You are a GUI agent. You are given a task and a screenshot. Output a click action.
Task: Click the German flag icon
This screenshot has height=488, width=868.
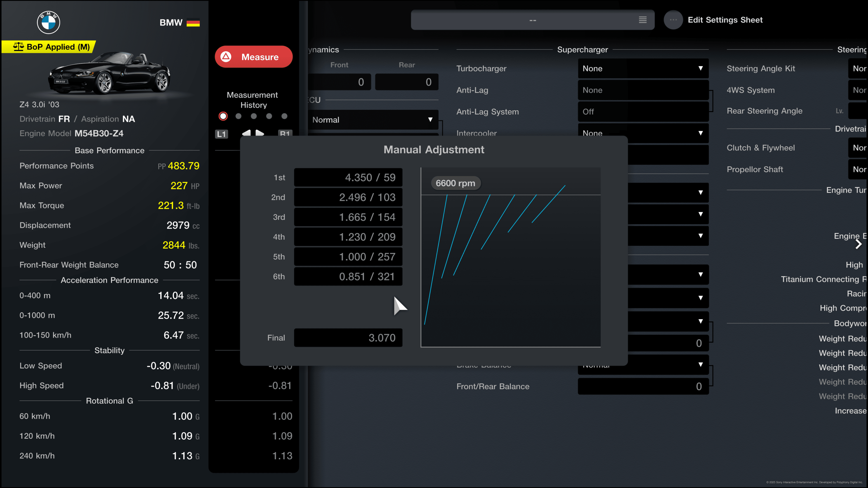193,23
